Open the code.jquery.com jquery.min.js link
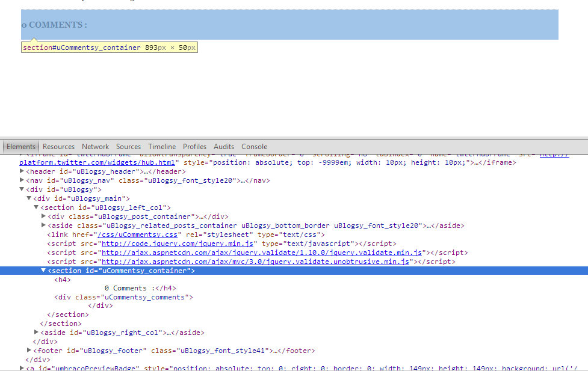Screen dimensions: 588x371 tap(178, 244)
